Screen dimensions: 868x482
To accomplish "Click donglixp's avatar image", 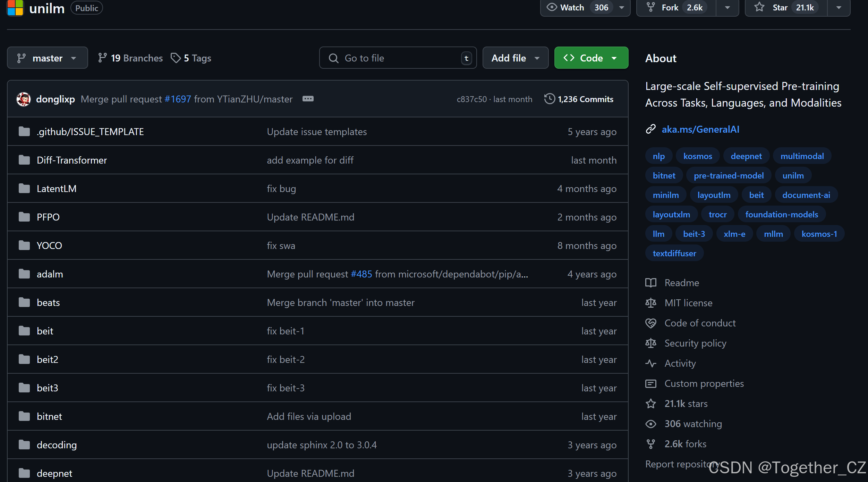I will [x=24, y=99].
